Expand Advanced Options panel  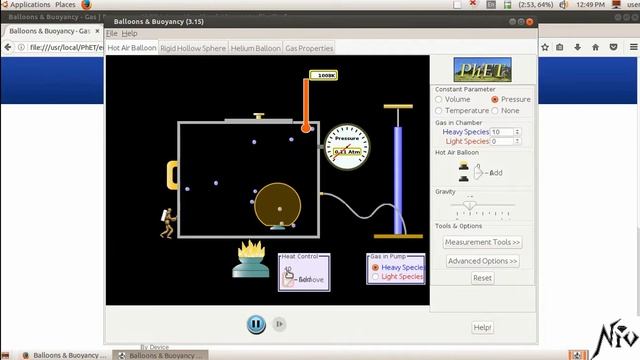(x=482, y=261)
